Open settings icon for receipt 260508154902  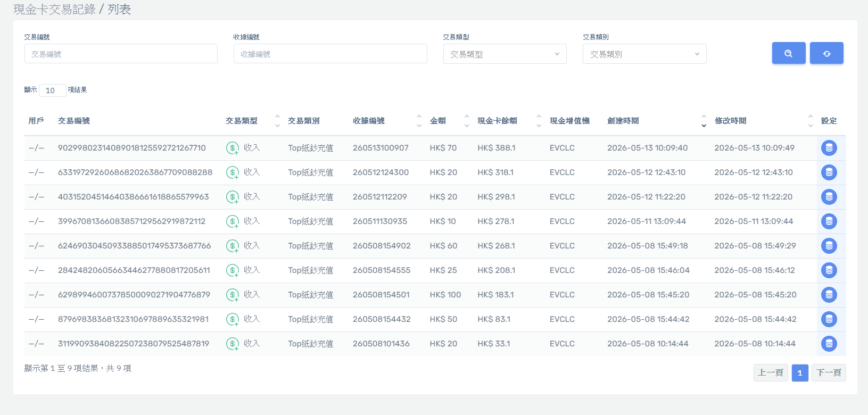(x=829, y=246)
